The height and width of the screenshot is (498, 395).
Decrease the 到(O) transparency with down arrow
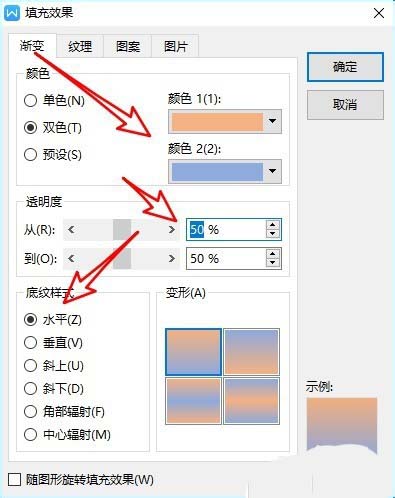[x=273, y=263]
